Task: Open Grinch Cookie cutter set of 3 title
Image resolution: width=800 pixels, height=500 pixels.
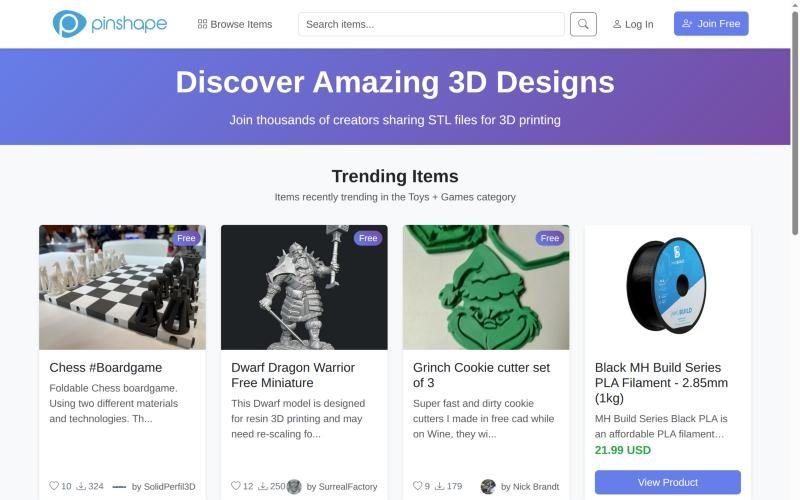Action: tap(481, 375)
